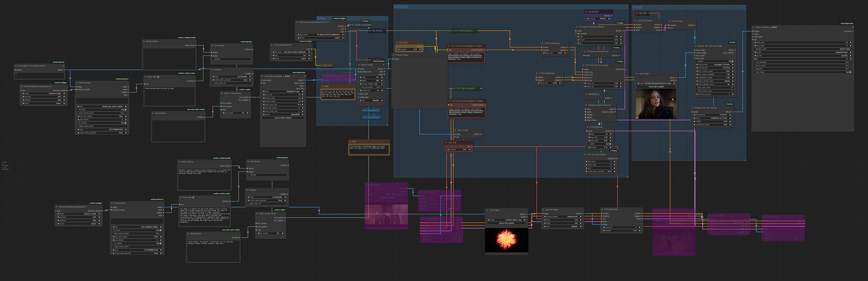
Task: Increase the width value in Resize Image
Action: 382,77
